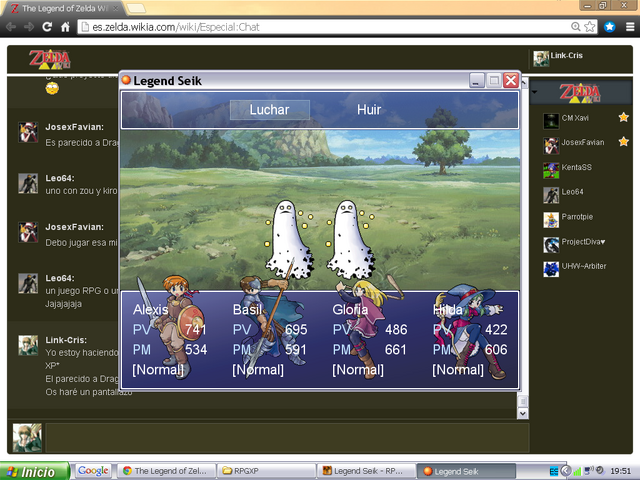Click the chat message text box

tap(287, 438)
